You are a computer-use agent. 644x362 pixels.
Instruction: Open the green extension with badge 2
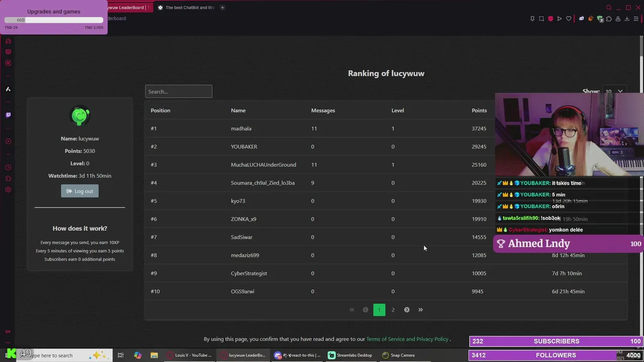tap(600, 19)
